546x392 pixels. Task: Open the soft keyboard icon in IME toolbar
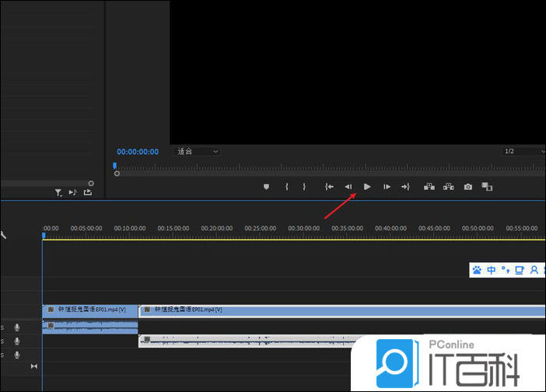520,270
